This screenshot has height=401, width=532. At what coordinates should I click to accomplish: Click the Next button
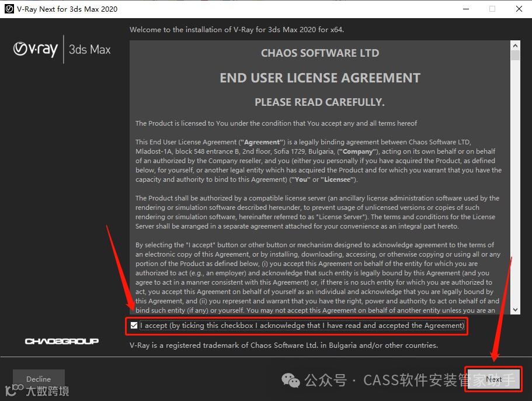493,379
